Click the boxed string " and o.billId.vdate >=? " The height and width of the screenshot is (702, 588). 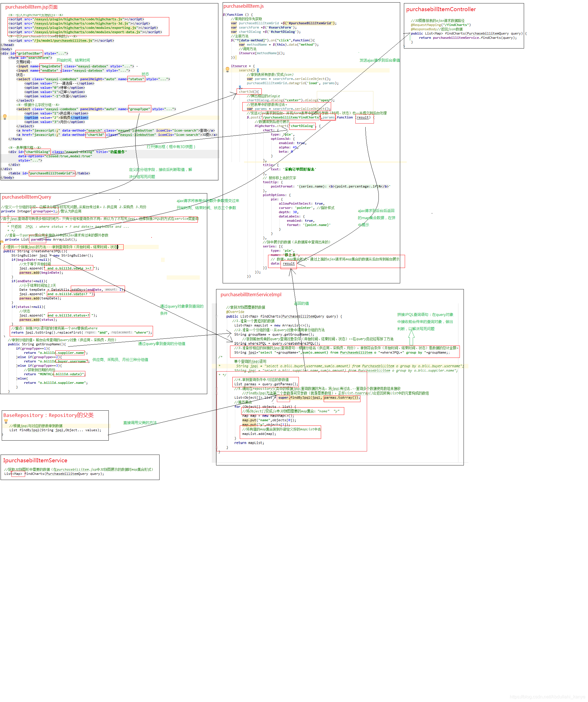coord(68,268)
